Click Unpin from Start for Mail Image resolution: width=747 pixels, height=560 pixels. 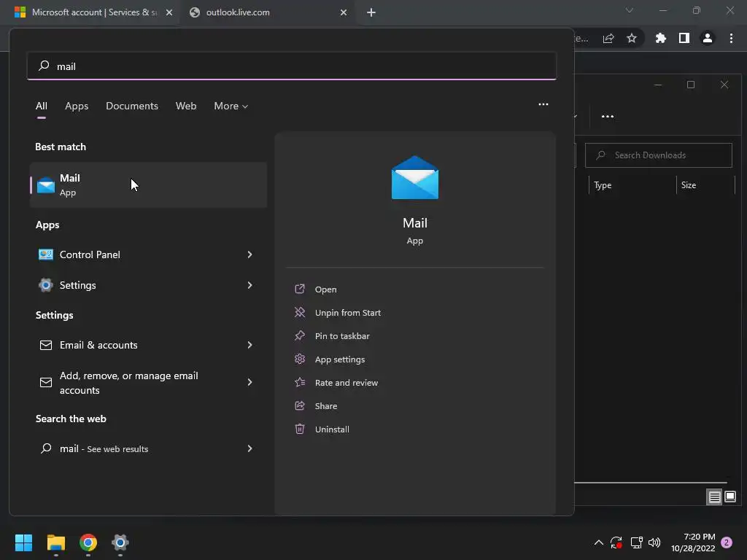[x=348, y=313]
